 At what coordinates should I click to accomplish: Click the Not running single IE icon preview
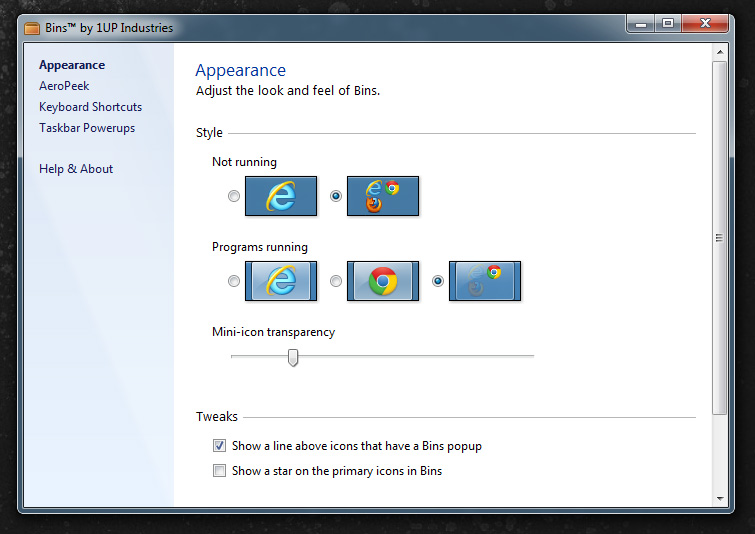pyautogui.click(x=281, y=196)
